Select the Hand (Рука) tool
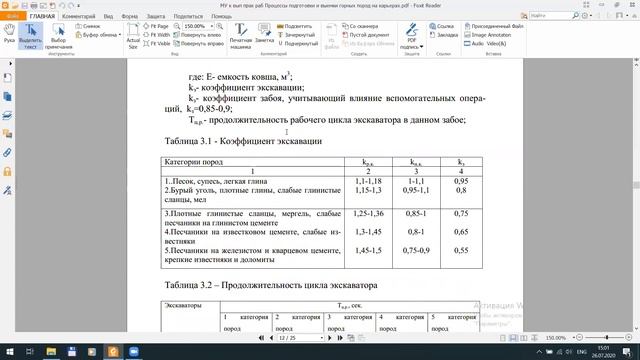This screenshot has height=360, width=640. [x=9, y=33]
